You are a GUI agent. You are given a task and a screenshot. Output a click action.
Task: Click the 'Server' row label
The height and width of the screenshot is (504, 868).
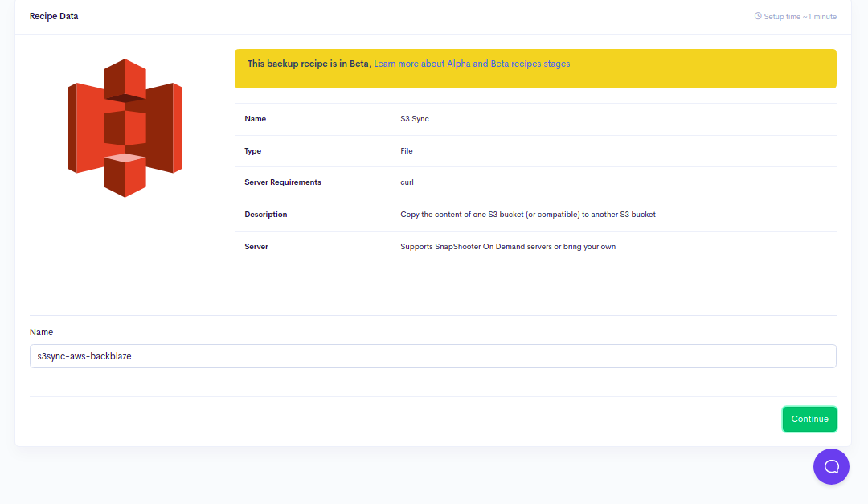tap(256, 247)
